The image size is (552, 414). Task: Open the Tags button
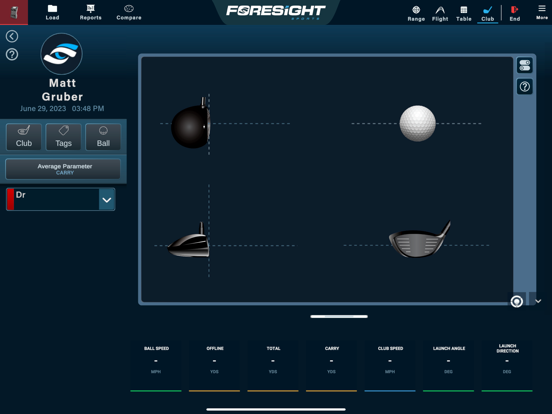tap(63, 137)
